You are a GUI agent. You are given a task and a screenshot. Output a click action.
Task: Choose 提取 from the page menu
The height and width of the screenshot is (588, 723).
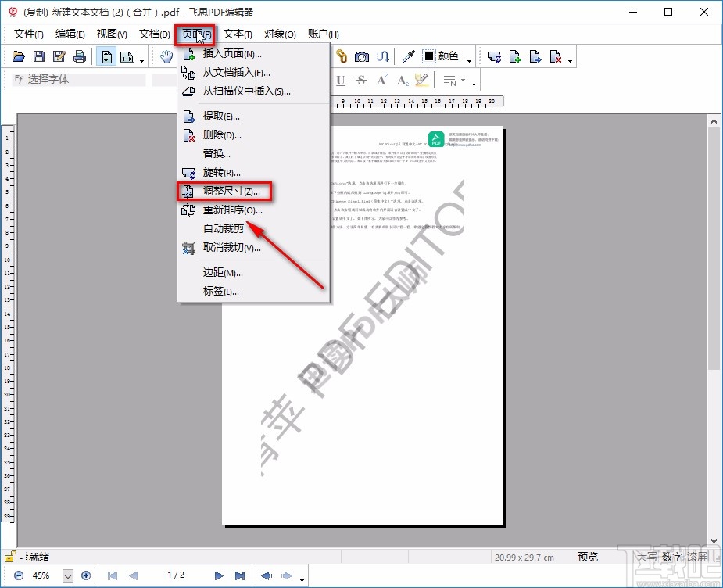[253, 117]
